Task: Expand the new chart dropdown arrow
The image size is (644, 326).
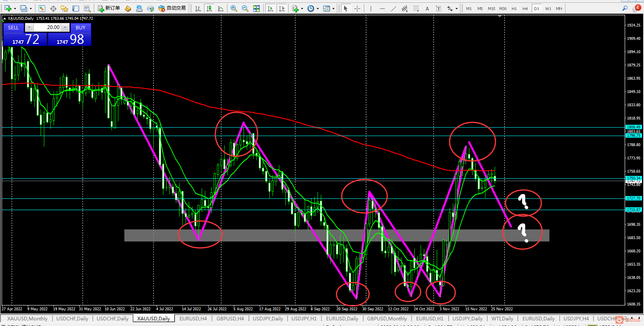Action: [x=15, y=8]
